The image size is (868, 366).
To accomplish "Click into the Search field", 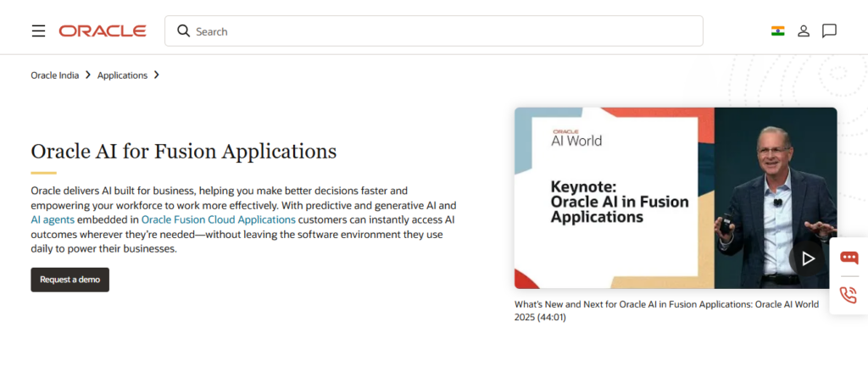I will (433, 31).
